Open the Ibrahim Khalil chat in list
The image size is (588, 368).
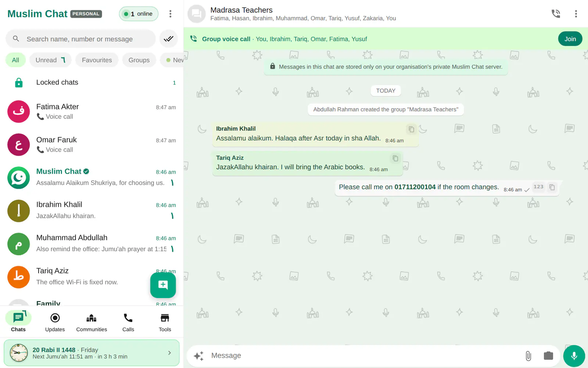click(x=92, y=211)
